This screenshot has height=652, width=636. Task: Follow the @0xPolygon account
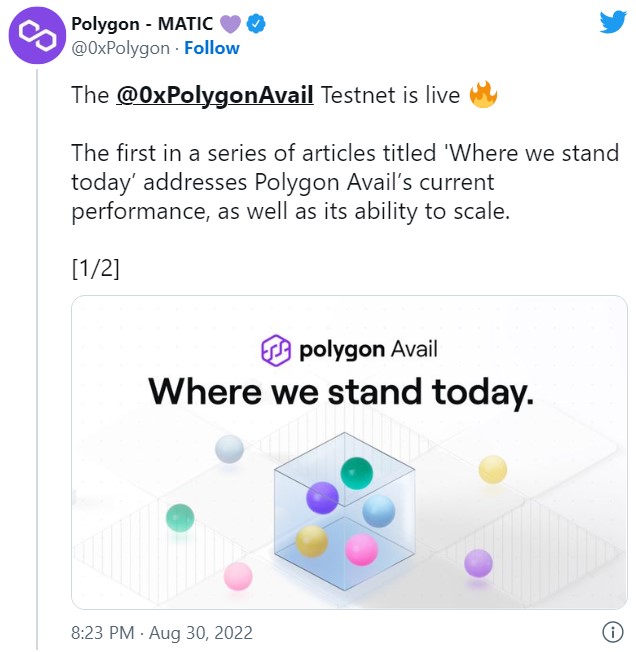pos(212,48)
